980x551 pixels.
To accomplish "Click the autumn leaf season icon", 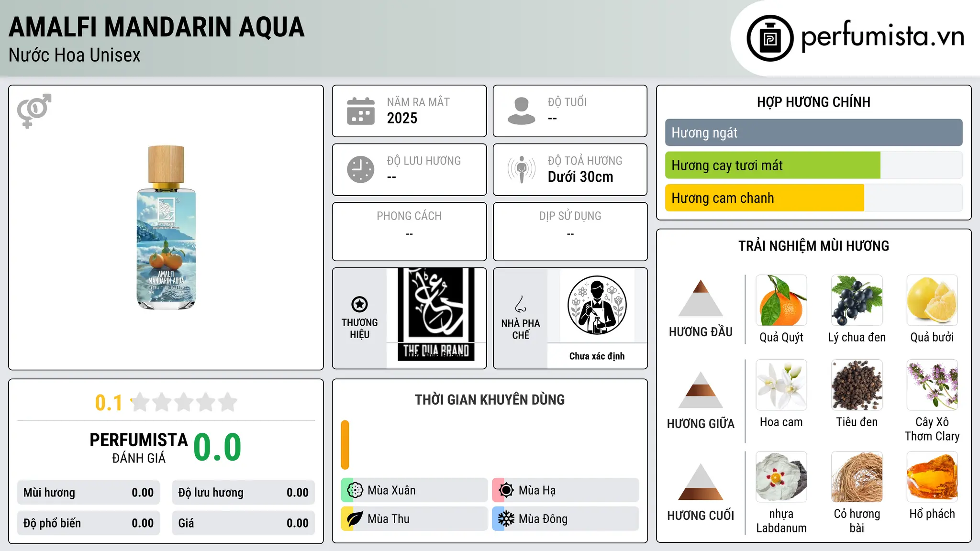I will (355, 519).
